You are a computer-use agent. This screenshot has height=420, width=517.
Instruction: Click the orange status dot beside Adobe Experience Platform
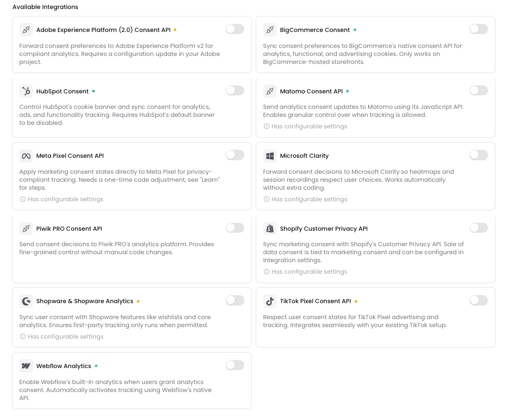pyautogui.click(x=175, y=29)
